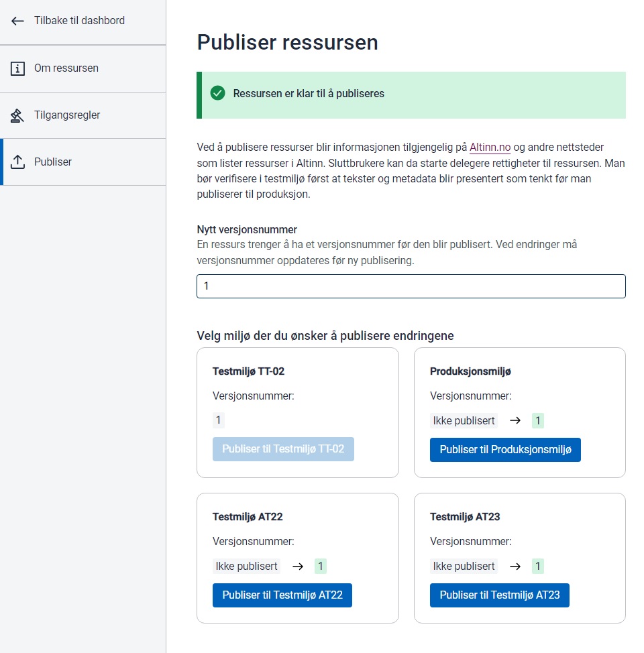This screenshot has width=644, height=653.
Task: Click the disabled Publiser til Testmiljø TT-02 button
Action: (283, 449)
